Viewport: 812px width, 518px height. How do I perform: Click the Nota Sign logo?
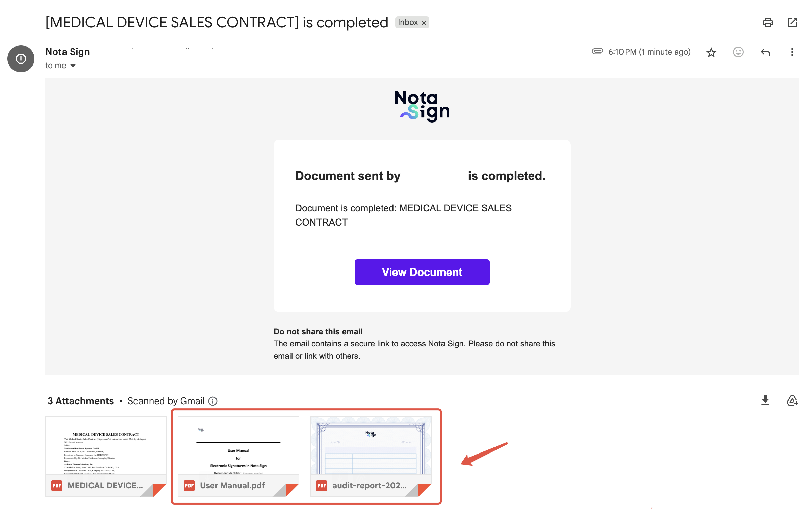coord(422,106)
